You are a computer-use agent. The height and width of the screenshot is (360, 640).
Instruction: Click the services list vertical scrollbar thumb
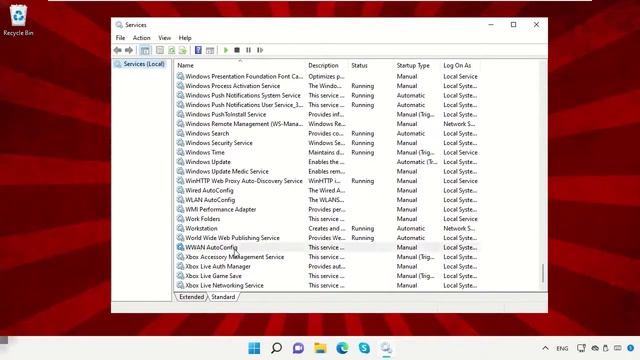[542, 273]
